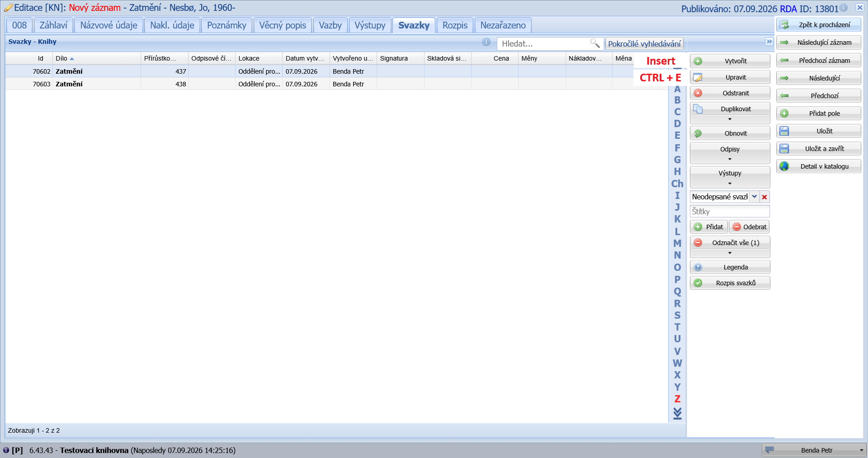Open Detail v katalogu globe button
The height and width of the screenshot is (458, 868).
pos(818,166)
